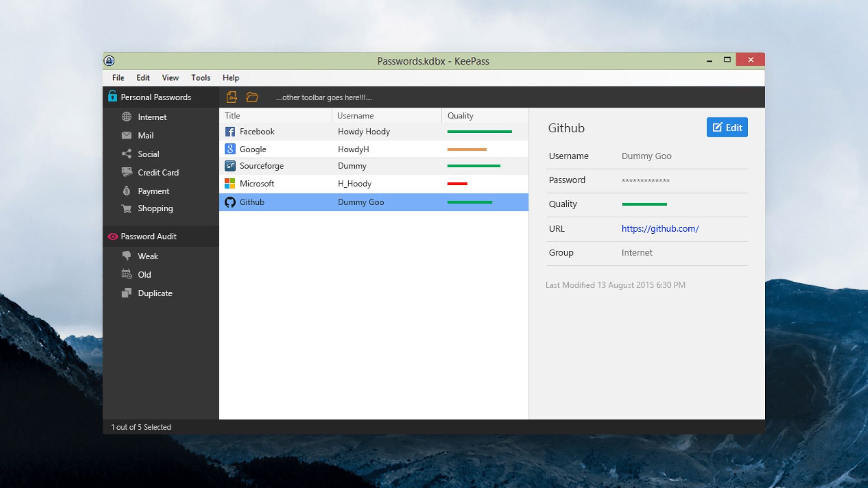The image size is (868, 488).
Task: Open the https://github.com/ link
Action: 660,229
